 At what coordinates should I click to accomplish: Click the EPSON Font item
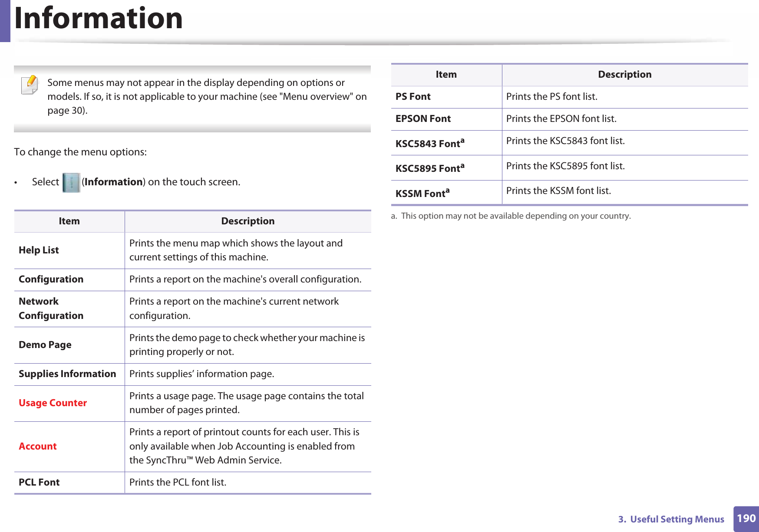423,119
